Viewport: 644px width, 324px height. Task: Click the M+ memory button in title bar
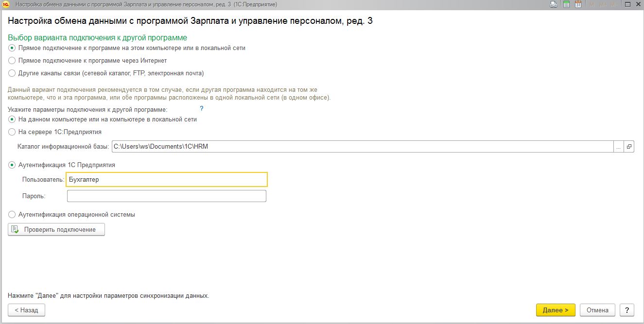click(x=603, y=4)
